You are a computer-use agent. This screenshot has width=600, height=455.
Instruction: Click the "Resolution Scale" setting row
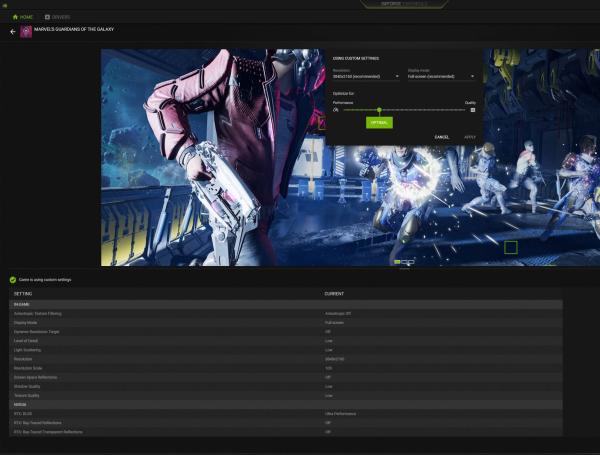point(286,368)
